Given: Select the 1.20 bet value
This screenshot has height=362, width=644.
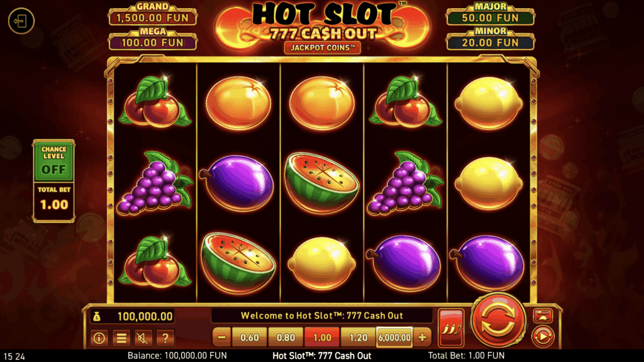Looking at the screenshot, I should coord(358,337).
